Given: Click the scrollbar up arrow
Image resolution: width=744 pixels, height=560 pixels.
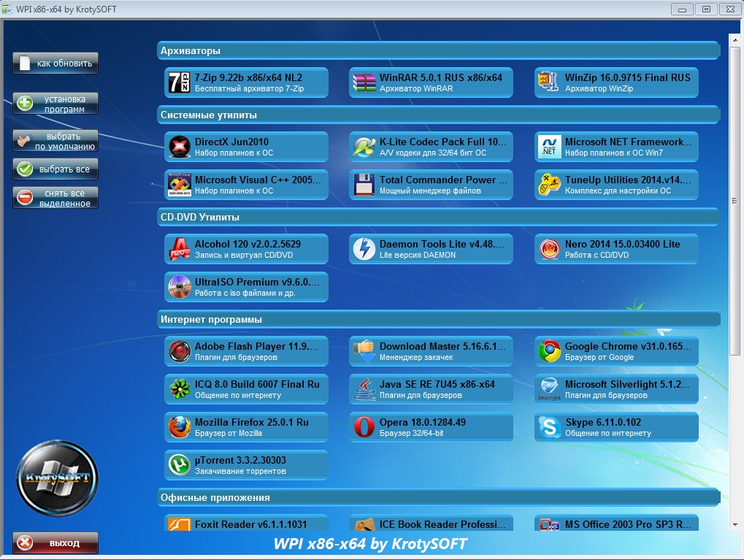Looking at the screenshot, I should [735, 40].
